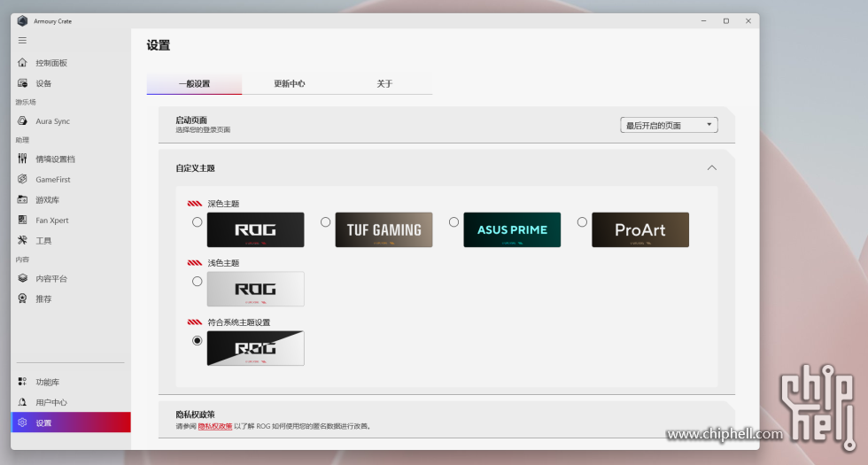Image resolution: width=868 pixels, height=465 pixels.
Task: Click the tools wrench icon
Action: (x=22, y=240)
